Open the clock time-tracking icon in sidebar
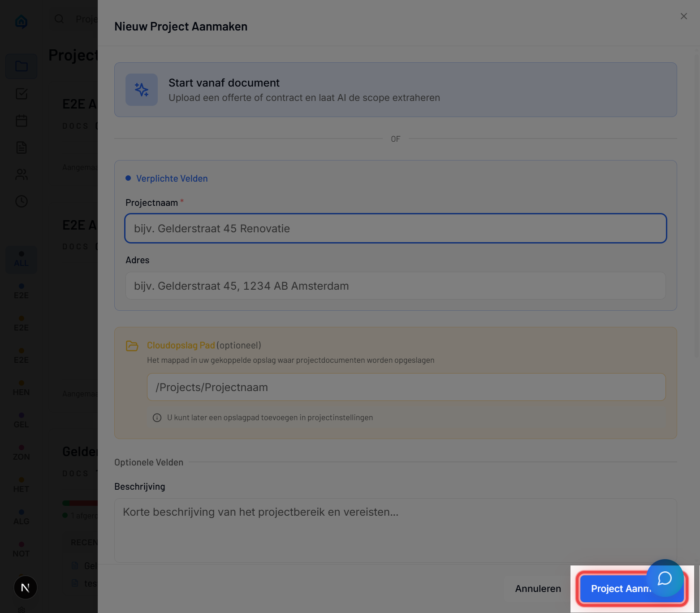700x613 pixels. coord(21,201)
